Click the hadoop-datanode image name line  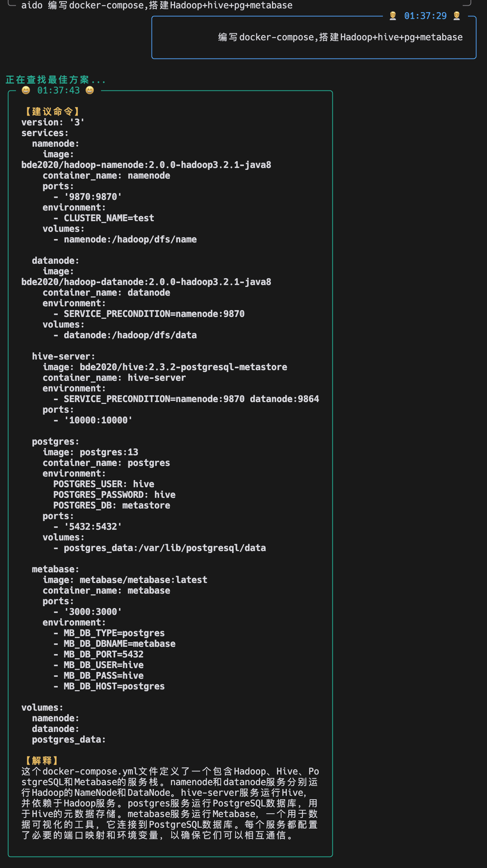[x=146, y=282]
